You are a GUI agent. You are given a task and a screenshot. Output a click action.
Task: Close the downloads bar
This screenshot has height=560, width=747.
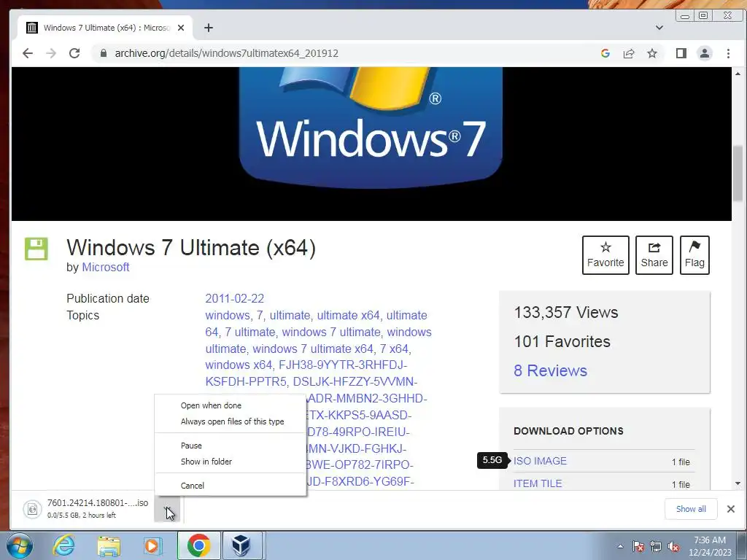pos(731,509)
